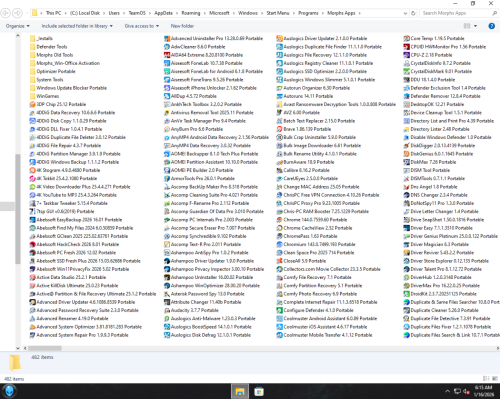500x399 pixels.
Task: Open the Windows Start button
Action: [x=9, y=391]
